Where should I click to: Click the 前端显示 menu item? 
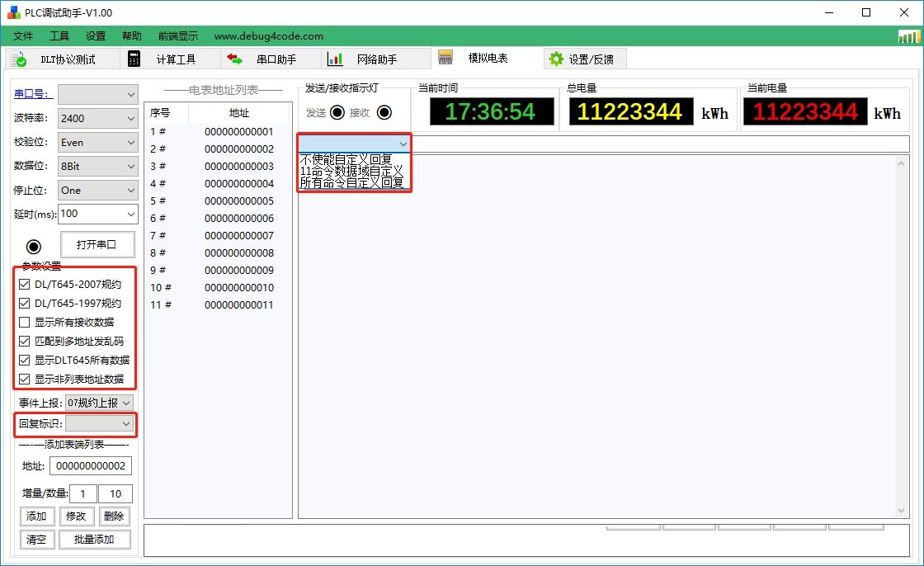click(x=179, y=35)
